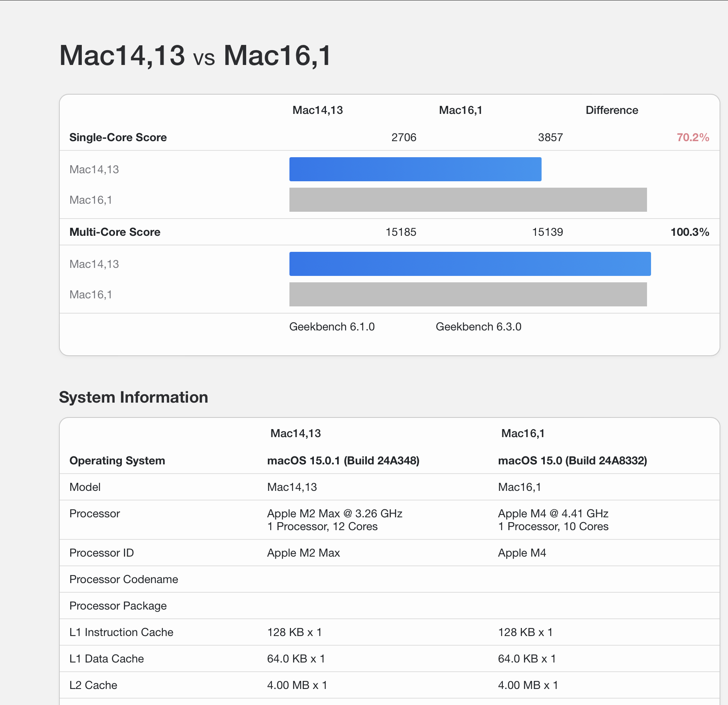Click the "Processor" row label

(x=95, y=514)
